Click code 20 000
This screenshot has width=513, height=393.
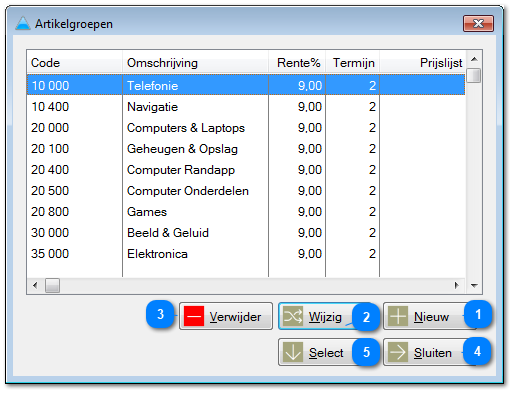pyautogui.click(x=50, y=128)
